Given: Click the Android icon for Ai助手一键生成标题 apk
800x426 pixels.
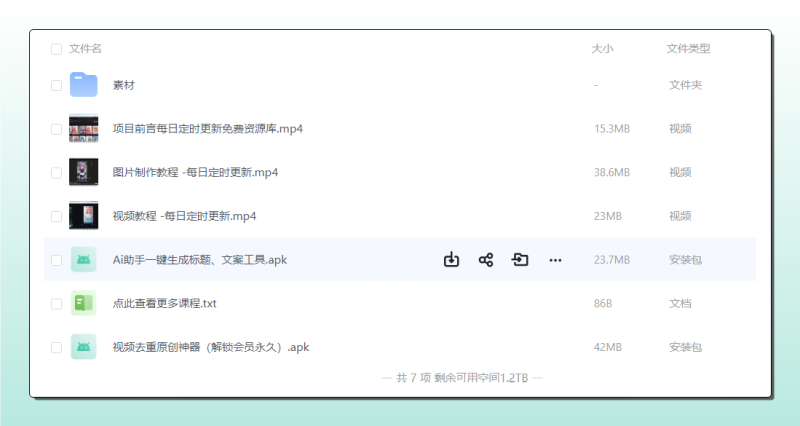Looking at the screenshot, I should coord(84,260).
